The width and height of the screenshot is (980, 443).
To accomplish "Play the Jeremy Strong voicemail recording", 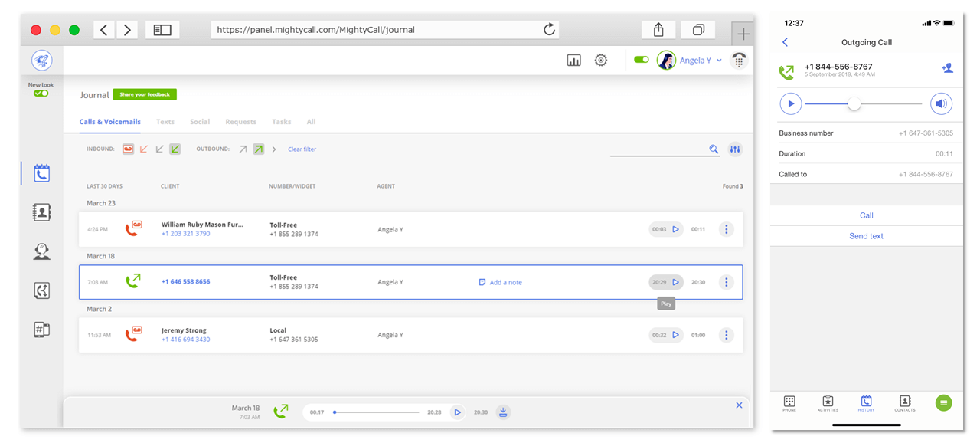I will tap(675, 335).
